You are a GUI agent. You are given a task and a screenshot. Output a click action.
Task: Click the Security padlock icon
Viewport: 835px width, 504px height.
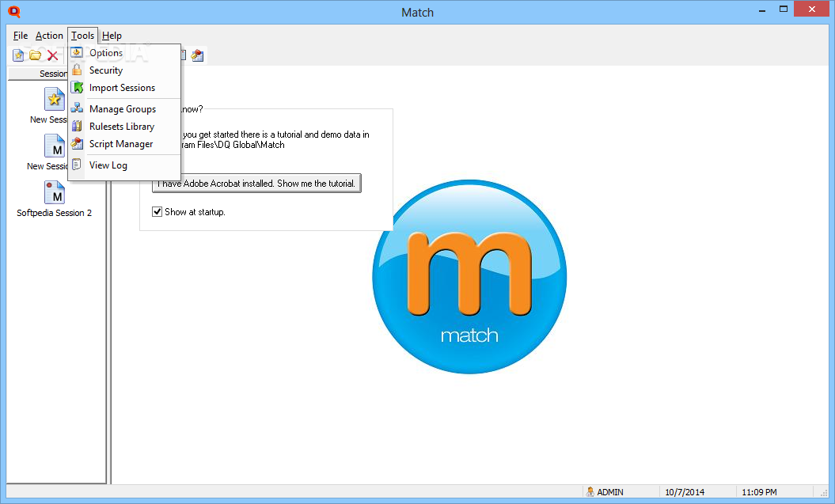[x=77, y=70]
